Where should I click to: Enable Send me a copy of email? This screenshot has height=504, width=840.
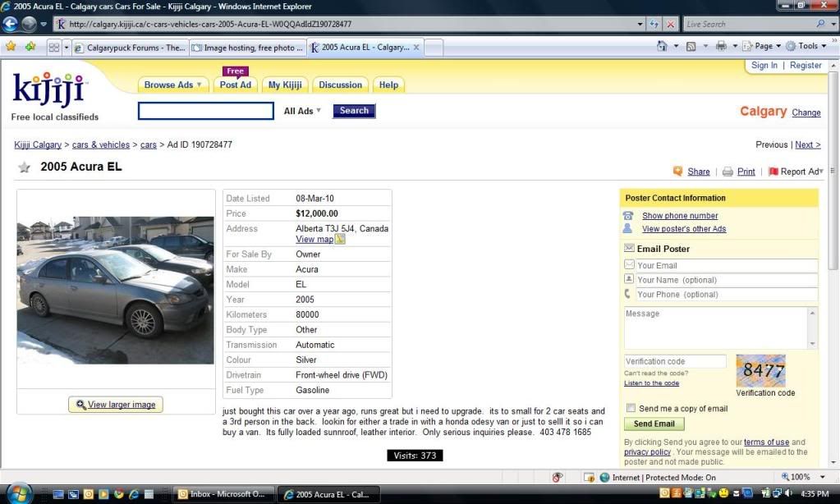630,408
